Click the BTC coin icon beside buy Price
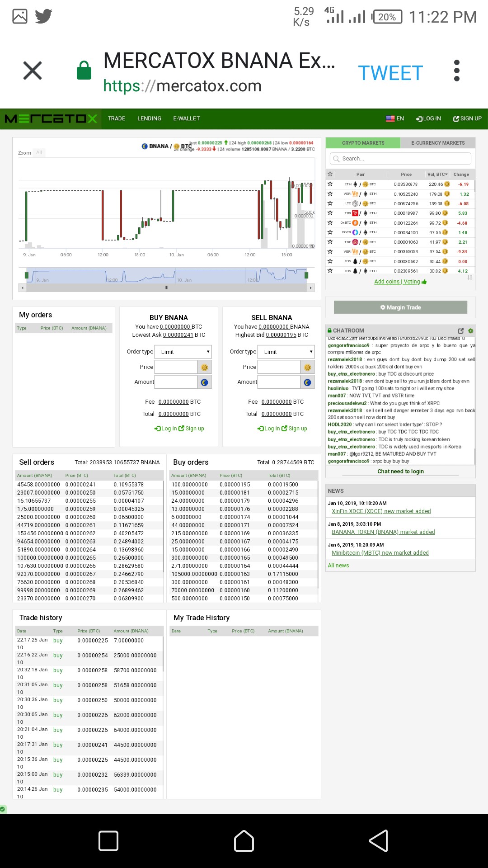Image resolution: width=488 pixels, height=868 pixels. pyautogui.click(x=205, y=367)
